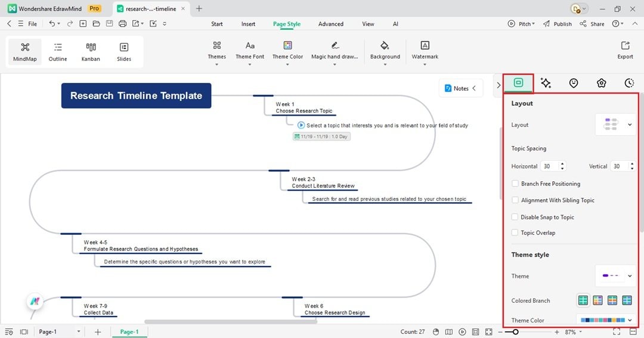
Task: Open the Magic hand drawn style tool
Action: click(x=335, y=52)
